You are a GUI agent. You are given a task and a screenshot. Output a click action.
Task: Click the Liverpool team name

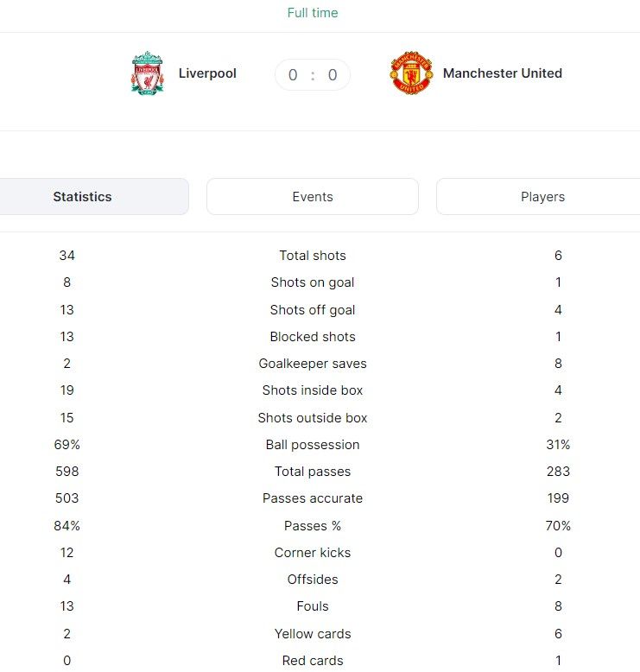[x=207, y=73]
